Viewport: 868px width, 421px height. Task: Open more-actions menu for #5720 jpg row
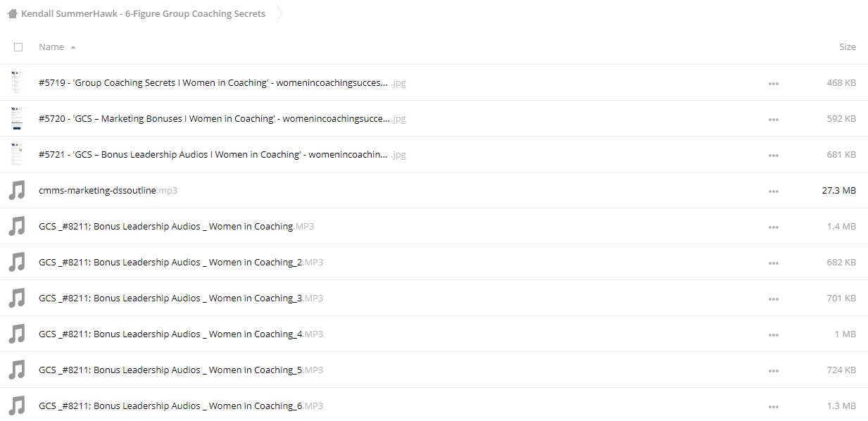[774, 119]
